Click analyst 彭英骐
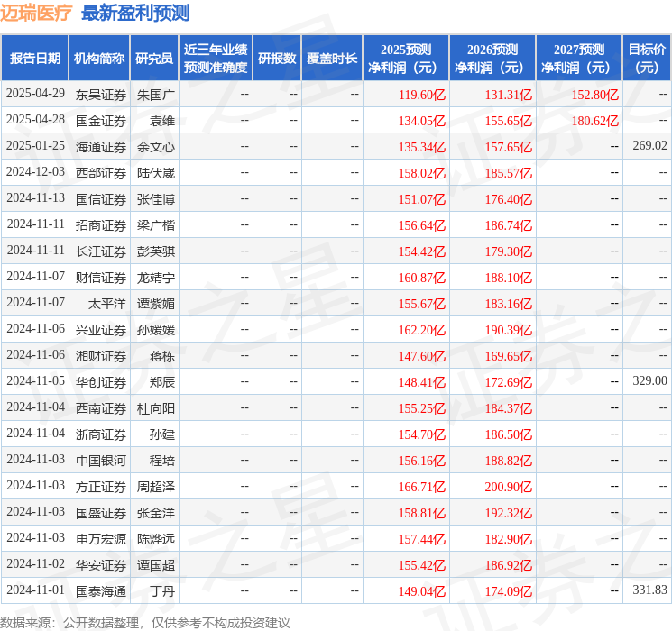The width and height of the screenshot is (672, 631). point(155,251)
